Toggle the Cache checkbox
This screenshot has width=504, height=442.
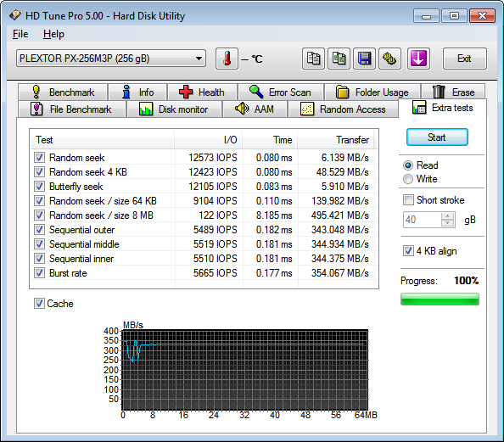coord(39,303)
